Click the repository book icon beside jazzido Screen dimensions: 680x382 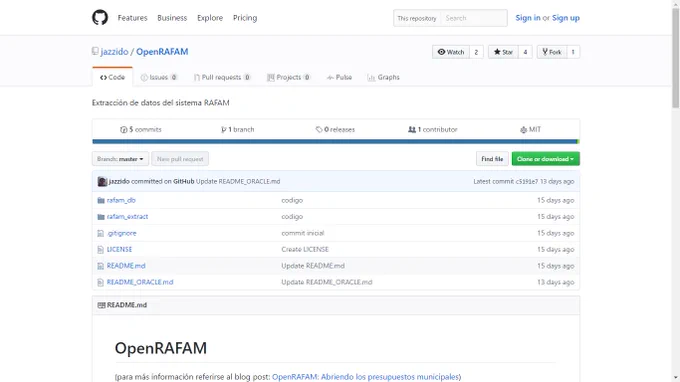(x=95, y=51)
